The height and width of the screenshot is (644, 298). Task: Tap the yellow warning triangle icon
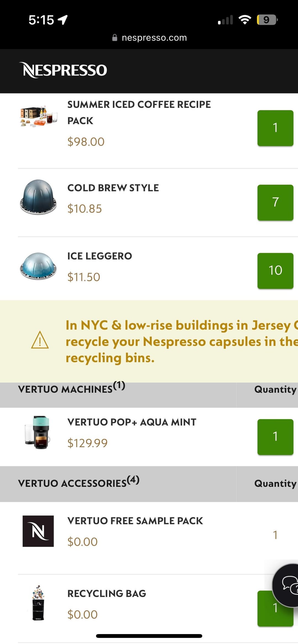(40, 340)
